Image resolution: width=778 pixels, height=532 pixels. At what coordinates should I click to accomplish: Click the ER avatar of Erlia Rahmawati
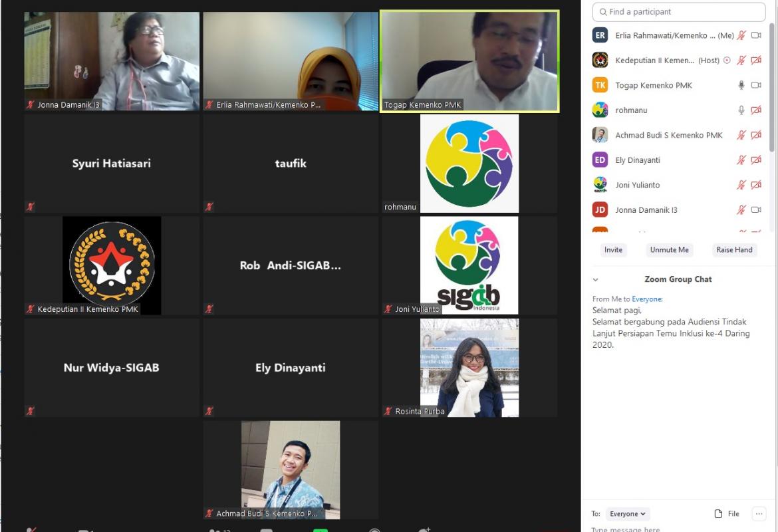pyautogui.click(x=600, y=35)
